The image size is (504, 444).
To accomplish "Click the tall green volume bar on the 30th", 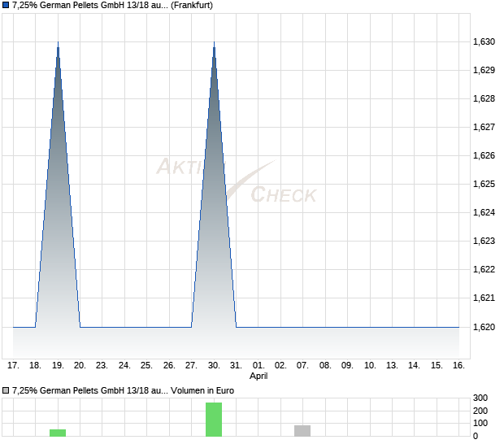I will click(214, 420).
